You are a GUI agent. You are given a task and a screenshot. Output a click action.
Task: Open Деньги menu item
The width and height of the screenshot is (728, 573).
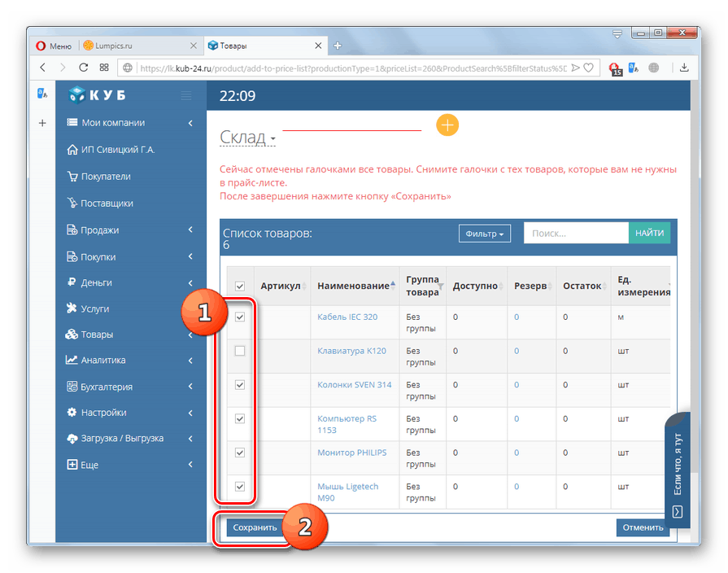coord(89,282)
